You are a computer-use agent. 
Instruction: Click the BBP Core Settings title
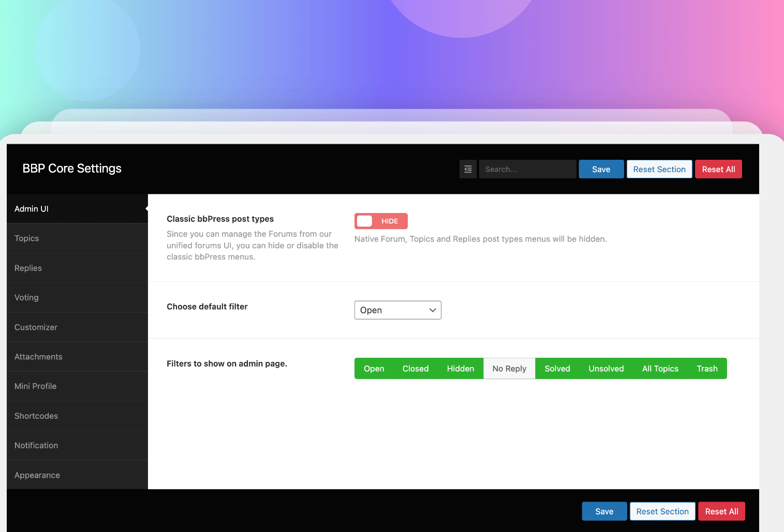tap(72, 169)
